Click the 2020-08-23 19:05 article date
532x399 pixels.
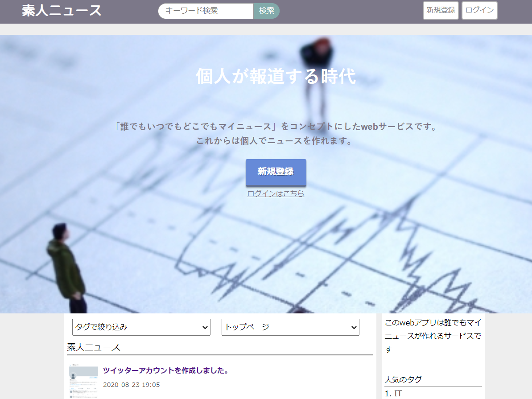(131, 385)
